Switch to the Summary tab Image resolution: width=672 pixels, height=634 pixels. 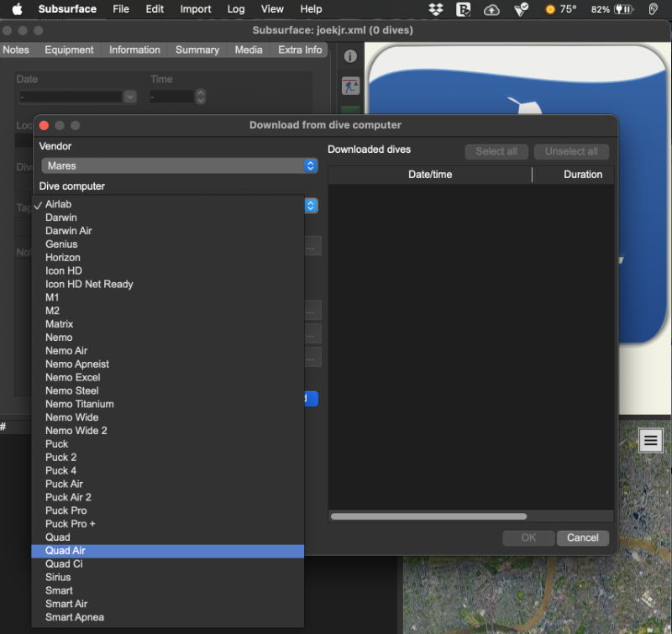click(x=197, y=50)
